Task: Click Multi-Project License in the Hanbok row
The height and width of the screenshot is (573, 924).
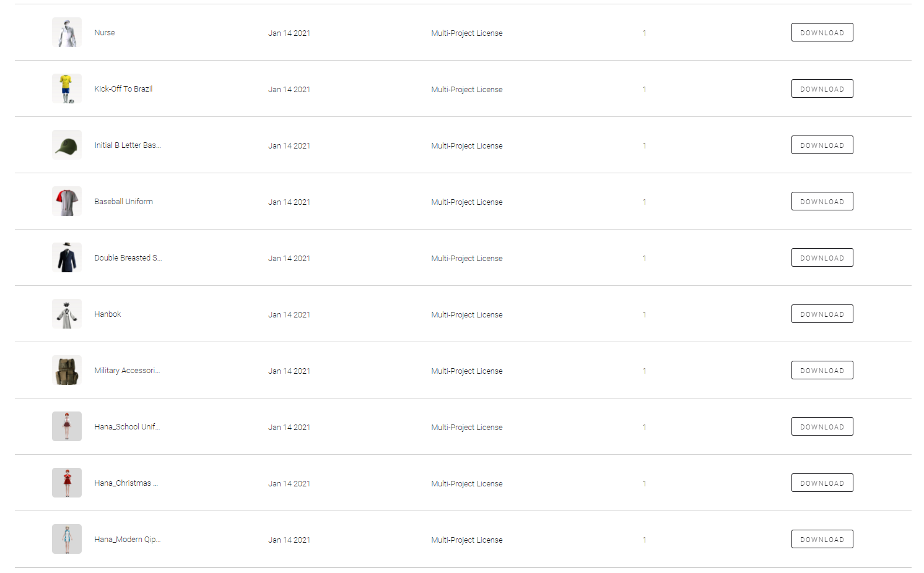Action: tap(467, 315)
